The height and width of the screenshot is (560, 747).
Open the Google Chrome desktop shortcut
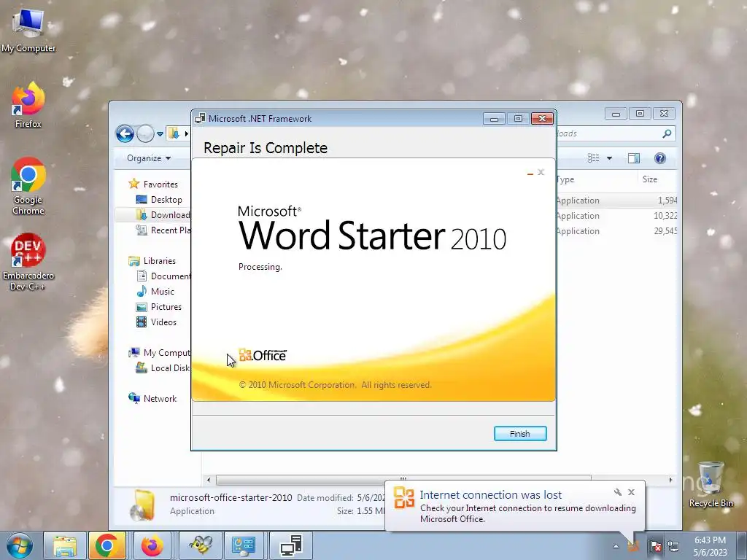pyautogui.click(x=28, y=186)
